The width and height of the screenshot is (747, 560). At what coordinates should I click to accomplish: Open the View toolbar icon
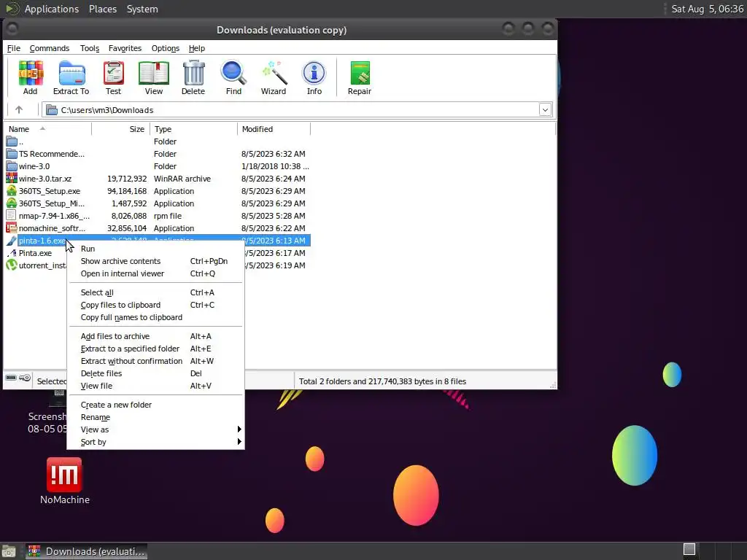153,74
